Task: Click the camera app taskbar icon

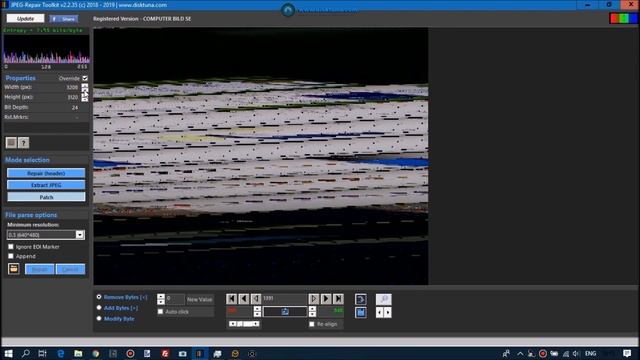Action: [x=182, y=353]
